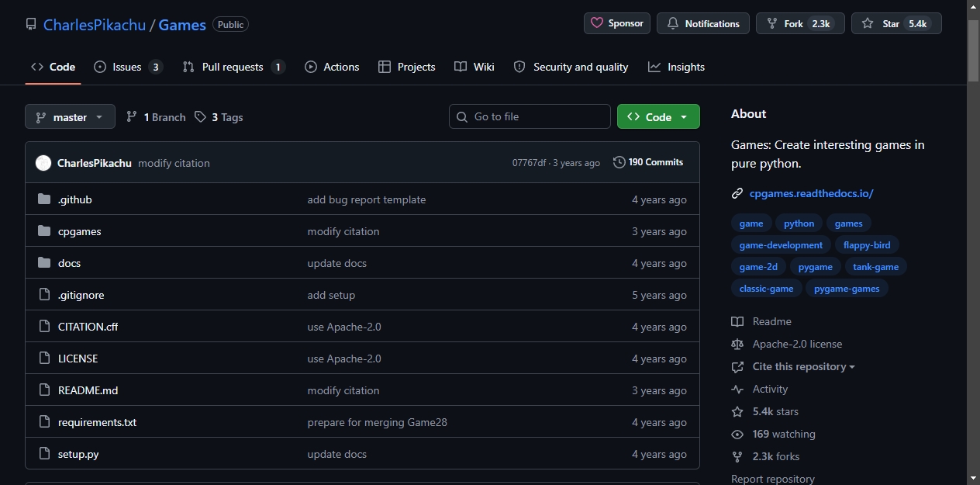Click the file icon beside setup.py
Screen dimensions: 980x485
43,454
